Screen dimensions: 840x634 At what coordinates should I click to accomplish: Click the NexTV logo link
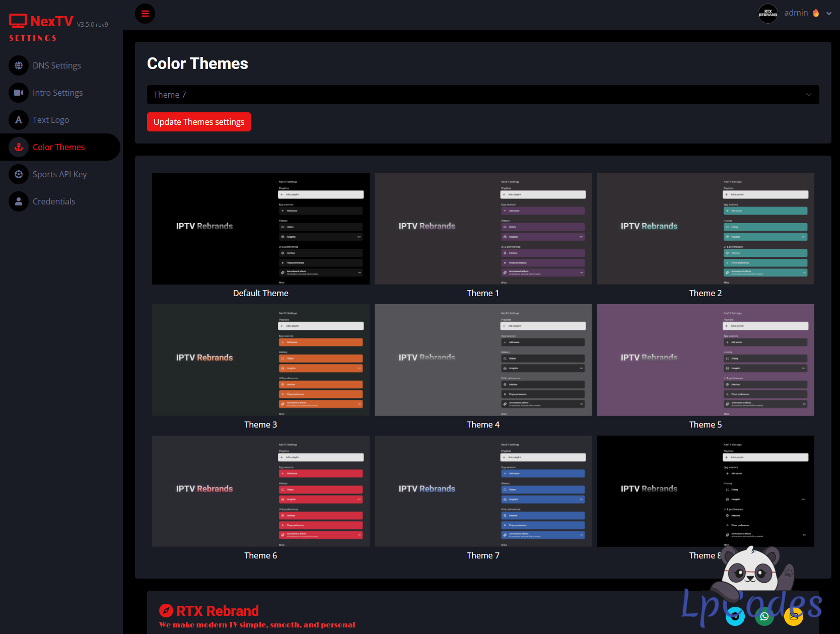click(x=42, y=21)
